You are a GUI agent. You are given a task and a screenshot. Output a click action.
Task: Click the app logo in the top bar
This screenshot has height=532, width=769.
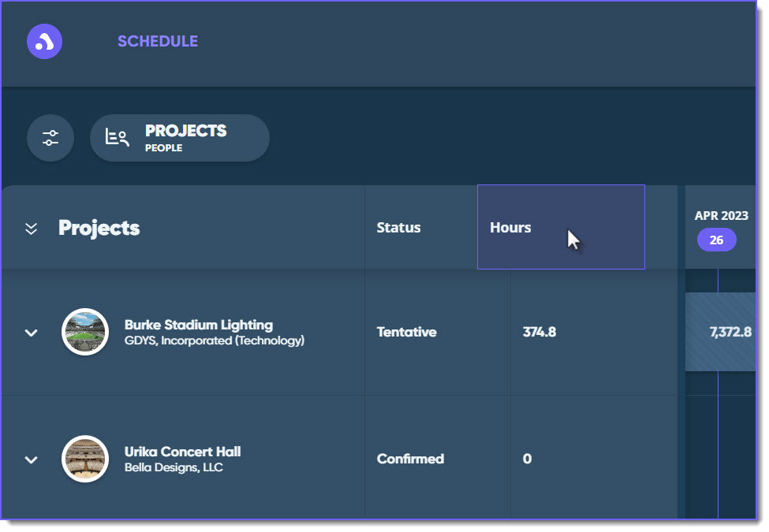(44, 41)
